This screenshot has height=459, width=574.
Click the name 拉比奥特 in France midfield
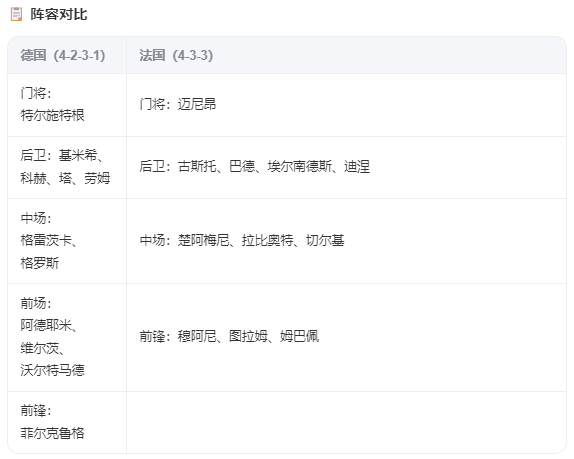click(268, 240)
